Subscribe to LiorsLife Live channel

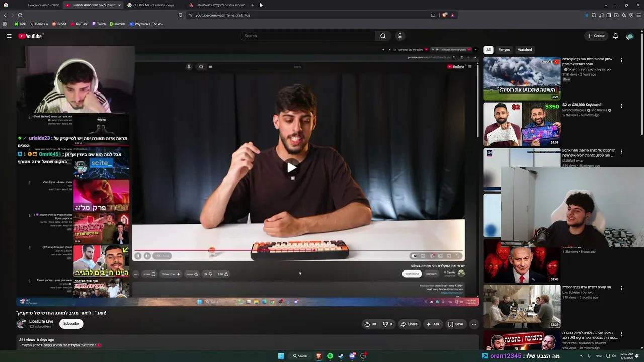[x=71, y=324]
